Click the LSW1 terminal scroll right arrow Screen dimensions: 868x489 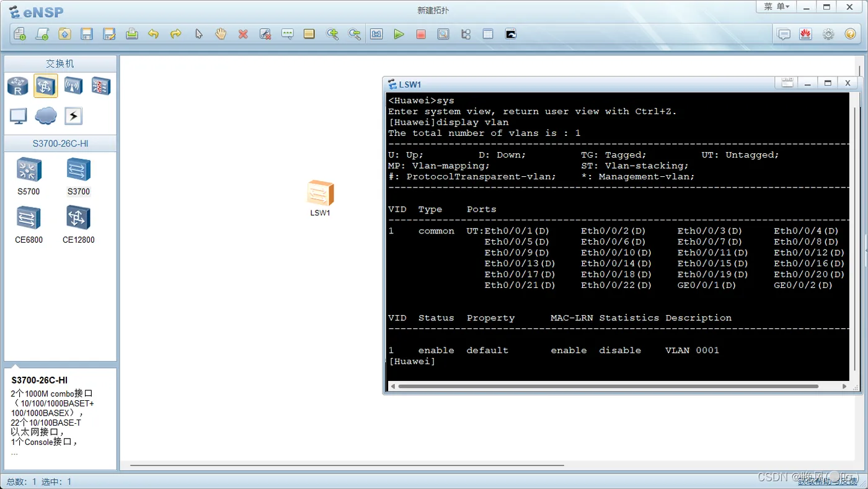844,386
